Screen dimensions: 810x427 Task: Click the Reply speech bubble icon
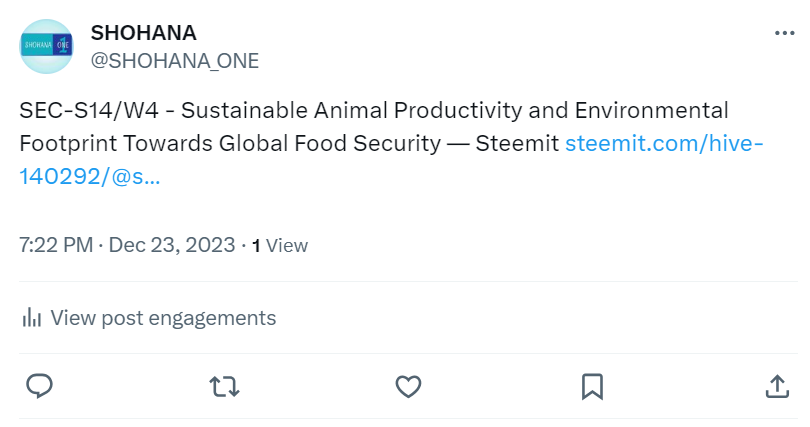pyautogui.click(x=40, y=386)
